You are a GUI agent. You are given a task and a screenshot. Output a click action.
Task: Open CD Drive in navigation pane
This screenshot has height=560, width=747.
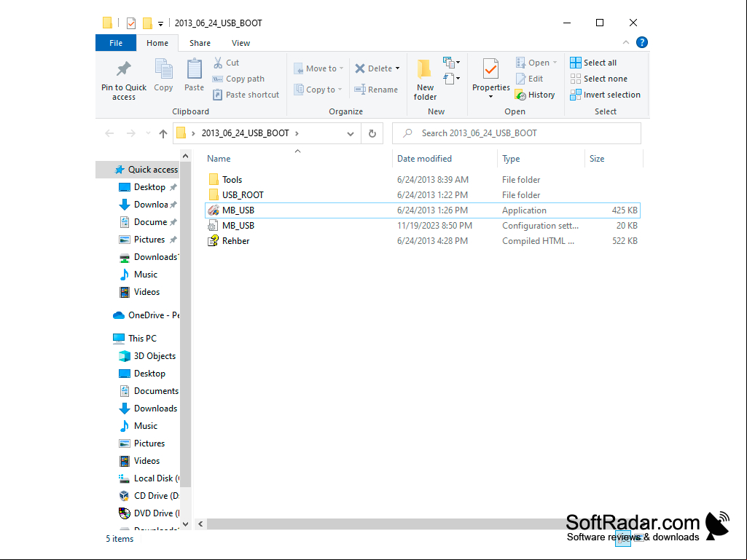149,496
